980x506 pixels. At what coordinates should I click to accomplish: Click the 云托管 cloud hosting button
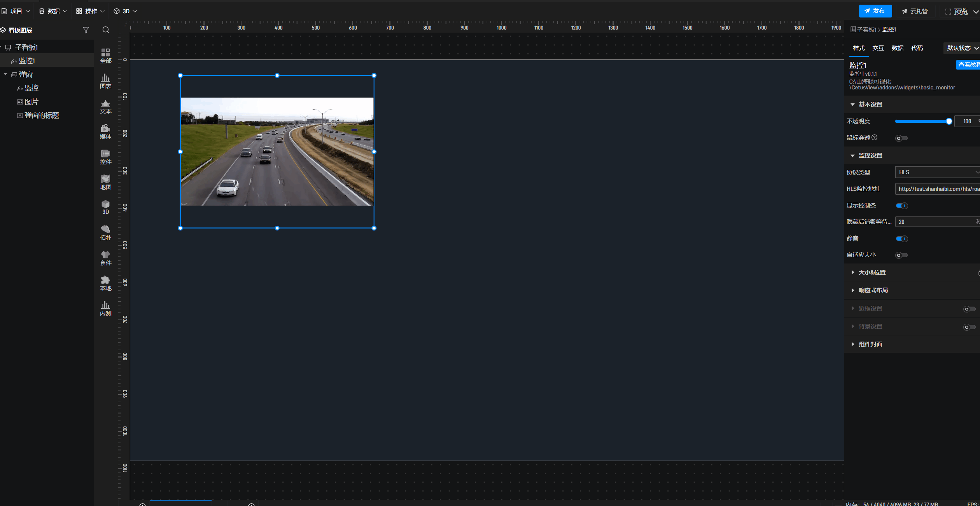tap(915, 11)
